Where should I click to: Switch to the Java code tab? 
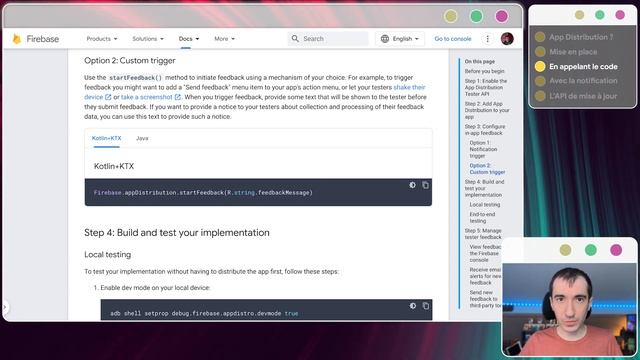coord(142,138)
